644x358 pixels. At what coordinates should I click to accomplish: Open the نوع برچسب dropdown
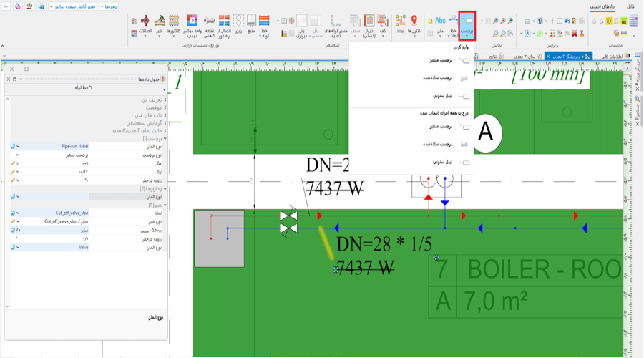tap(86, 154)
